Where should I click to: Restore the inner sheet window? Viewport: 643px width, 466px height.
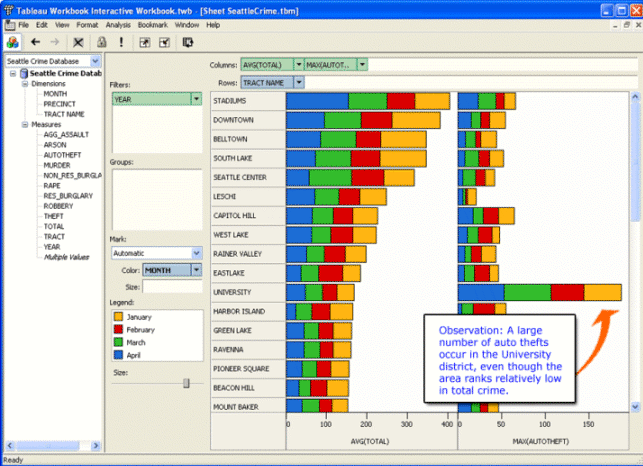pos(627,25)
